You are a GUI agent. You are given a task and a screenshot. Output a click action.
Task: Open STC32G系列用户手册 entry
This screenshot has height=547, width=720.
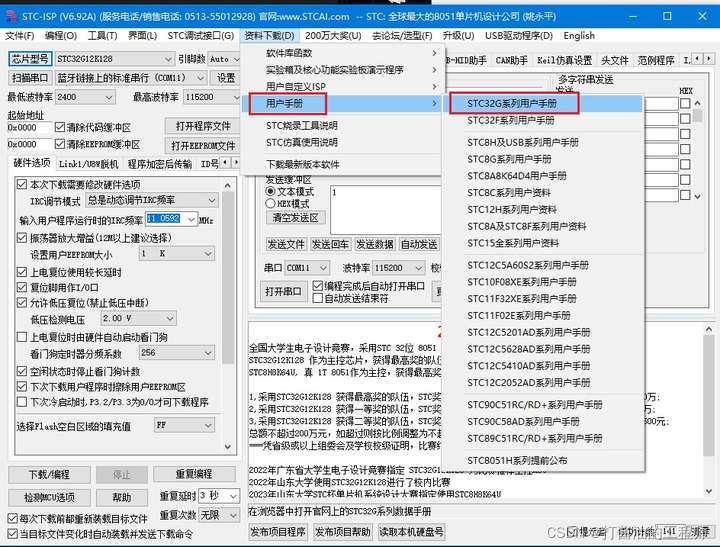coord(544,103)
